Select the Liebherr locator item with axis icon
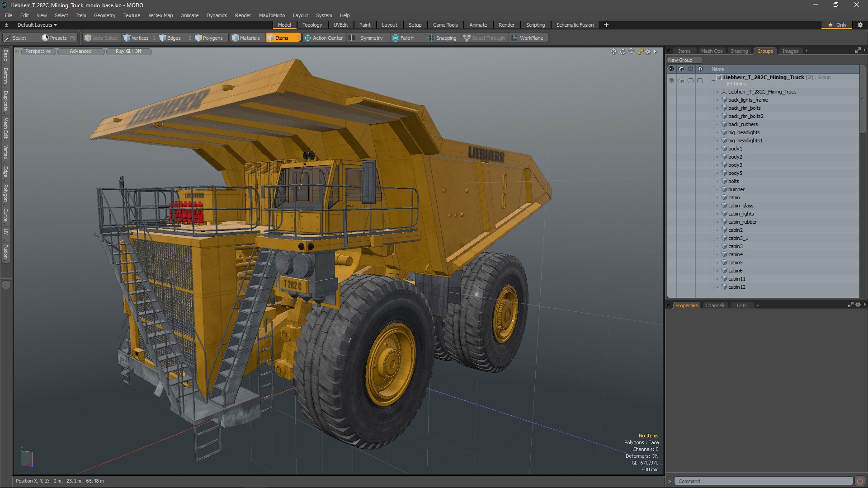The image size is (868, 488). click(762, 92)
